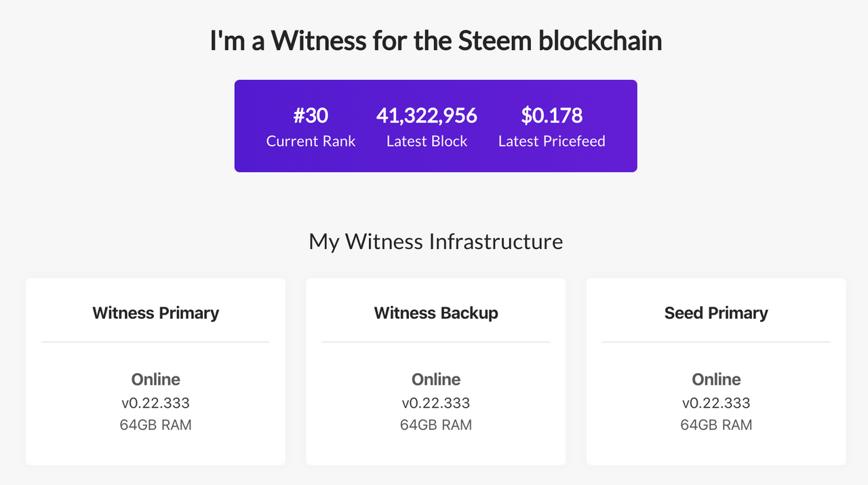
Task: Click the Latest Block label
Action: 427,141
